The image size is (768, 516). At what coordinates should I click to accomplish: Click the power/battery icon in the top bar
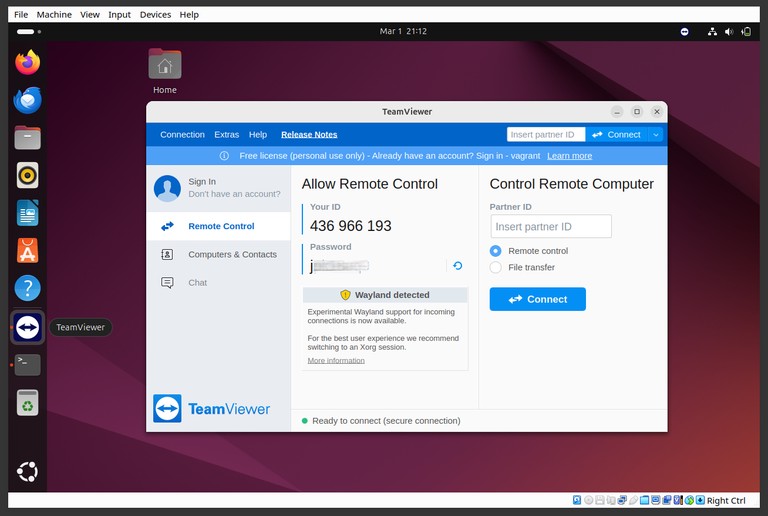point(746,31)
